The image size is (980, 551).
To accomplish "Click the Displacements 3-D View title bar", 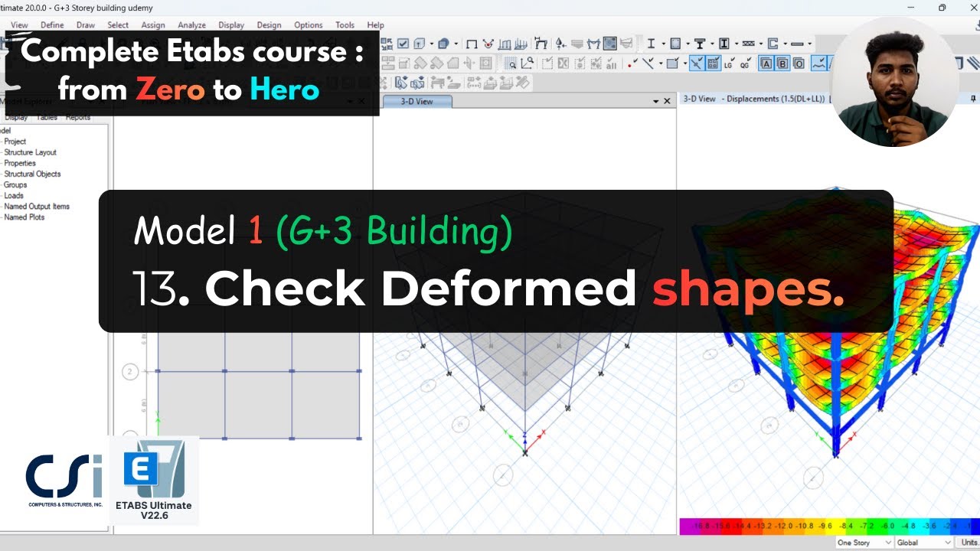I will [x=753, y=99].
